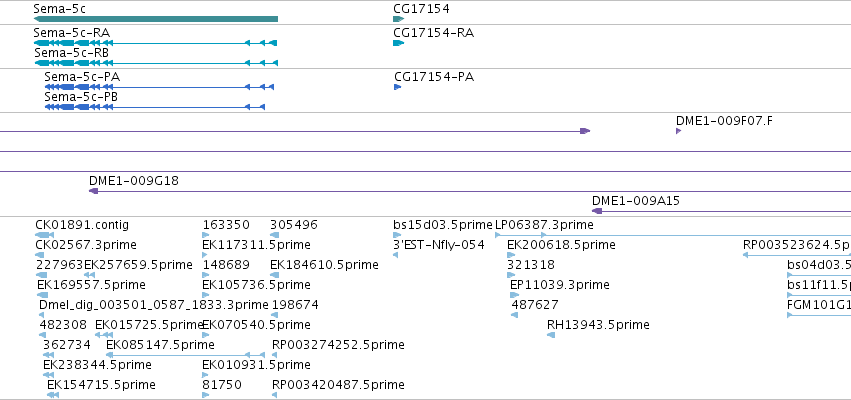This screenshot has height=400, width=851.
Task: Select the Sema-5c-RB transcript
Action: [155, 63]
